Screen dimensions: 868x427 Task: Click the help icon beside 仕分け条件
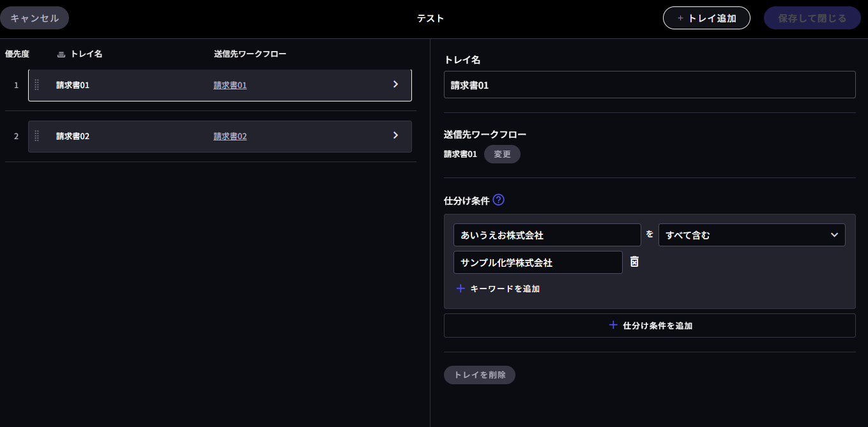[499, 200]
